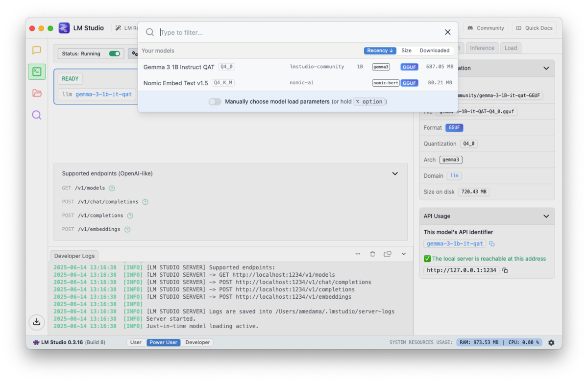The image size is (588, 383).
Task: Copy the gemma-3-1b-it-qat API identifier
Action: (492, 244)
